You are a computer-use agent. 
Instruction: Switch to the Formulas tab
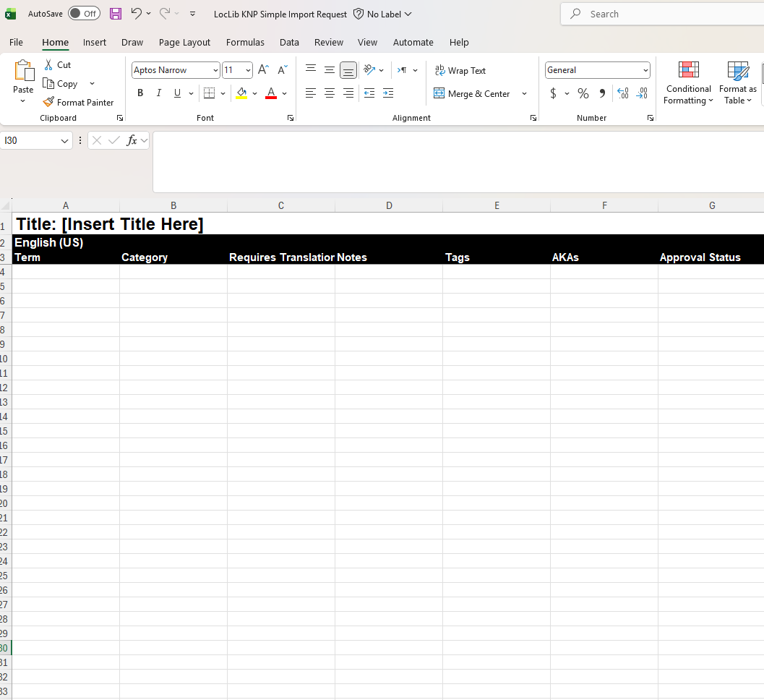(245, 43)
